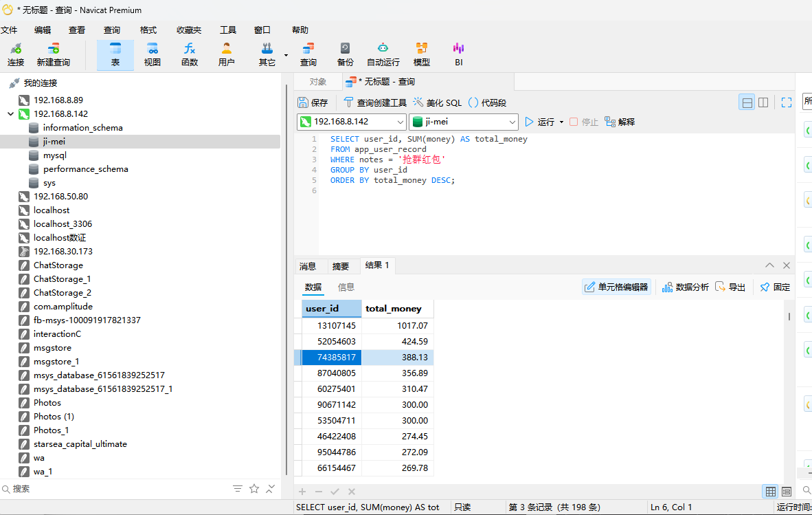Switch to the 信息 info subtab
This screenshot has width=812, height=515.
[346, 287]
